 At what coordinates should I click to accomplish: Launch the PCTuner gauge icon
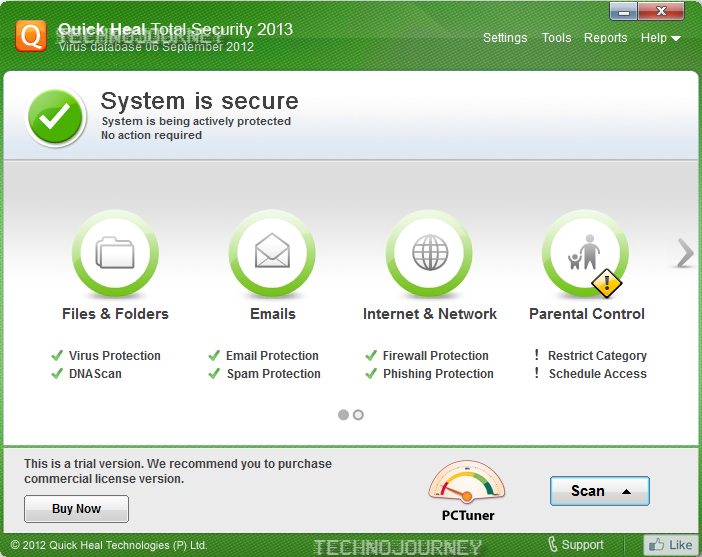pos(467,482)
